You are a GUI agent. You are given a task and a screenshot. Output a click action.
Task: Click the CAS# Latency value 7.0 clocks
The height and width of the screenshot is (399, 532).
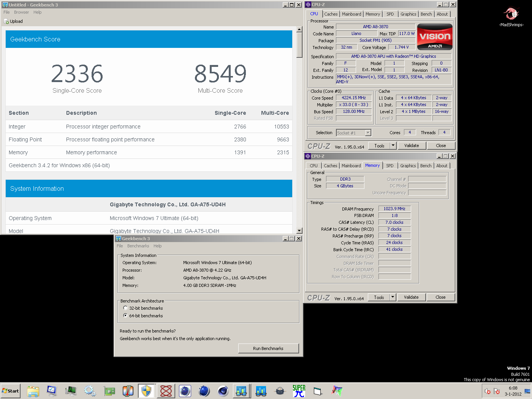pyautogui.click(x=394, y=222)
